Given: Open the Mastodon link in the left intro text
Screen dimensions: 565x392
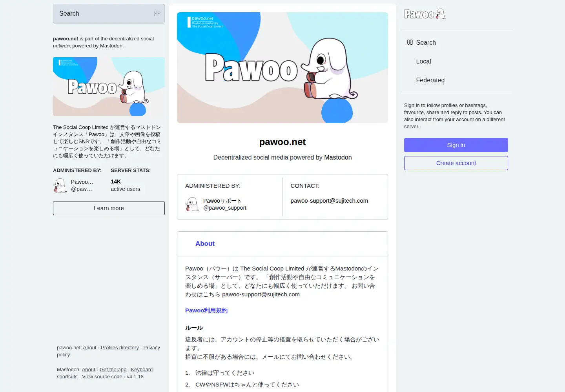Looking at the screenshot, I should (111, 46).
